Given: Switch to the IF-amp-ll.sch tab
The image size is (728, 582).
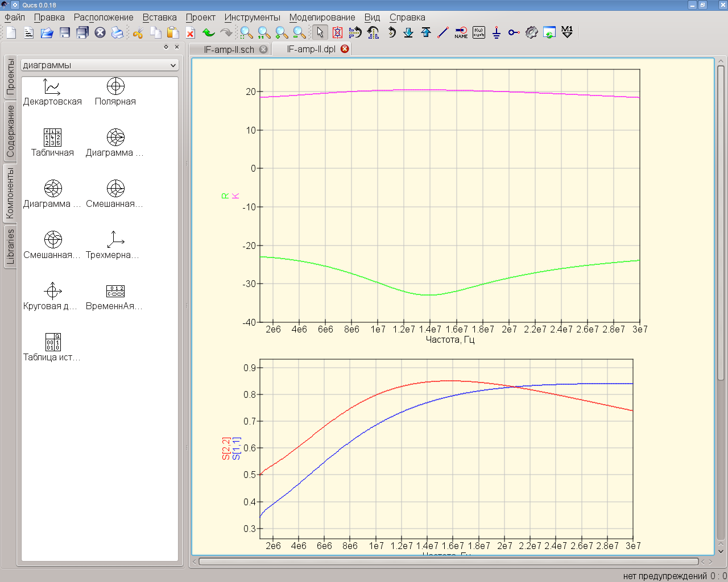Looking at the screenshot, I should click(x=229, y=49).
